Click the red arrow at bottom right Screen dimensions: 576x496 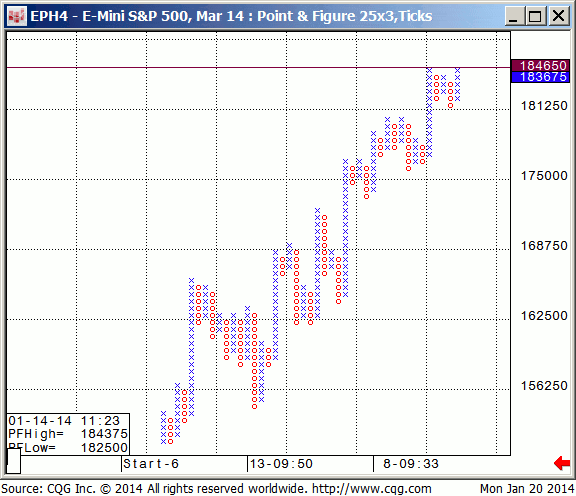click(x=562, y=463)
